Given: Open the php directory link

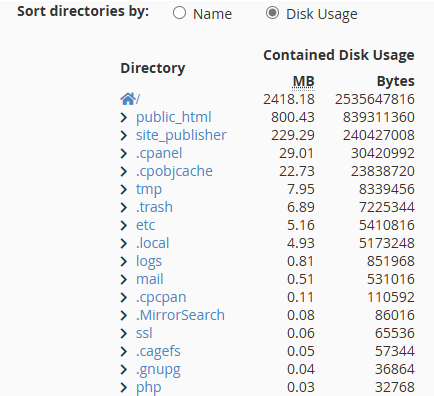Looking at the screenshot, I should click(149, 388).
